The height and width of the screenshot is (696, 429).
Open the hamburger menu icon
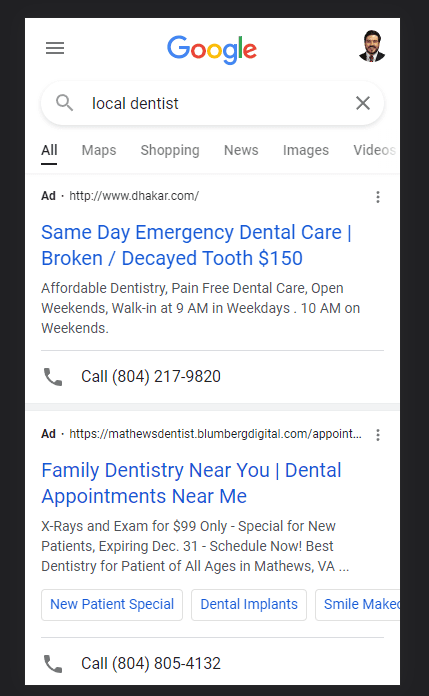[x=55, y=48]
